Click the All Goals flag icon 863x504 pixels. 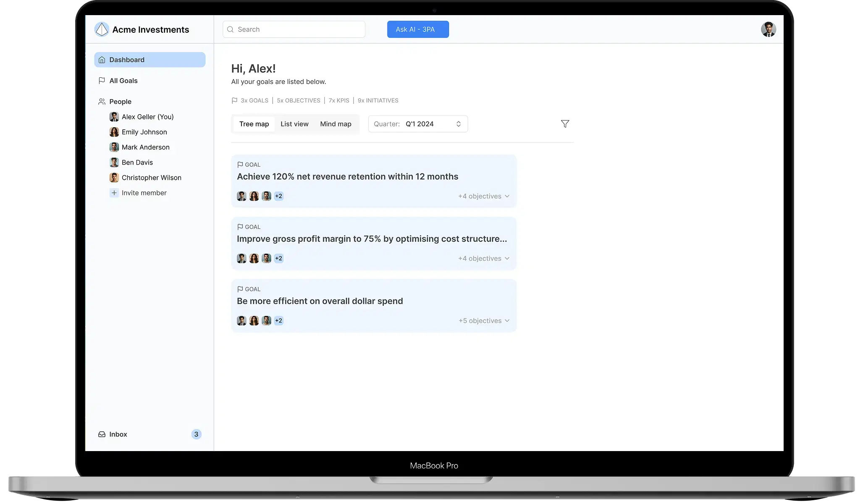102,81
